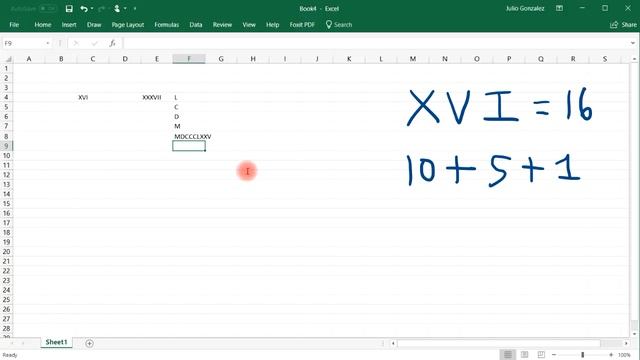The image size is (640, 360).
Task: Switch to Page Break Preview icon
Action: (541, 355)
